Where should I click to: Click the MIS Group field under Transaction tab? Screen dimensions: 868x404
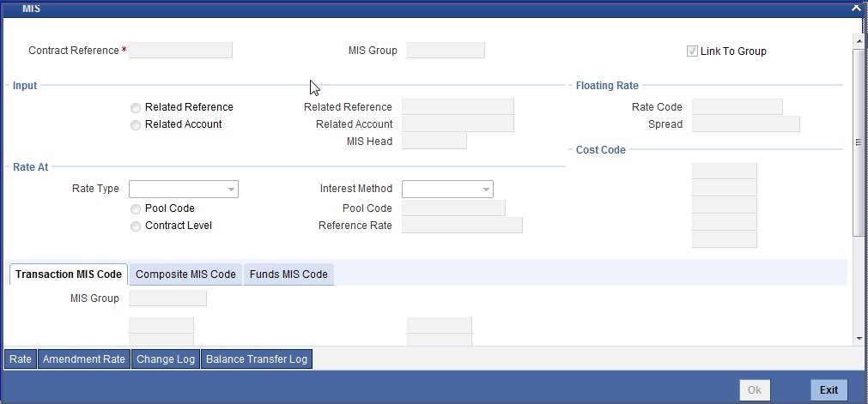pos(167,298)
